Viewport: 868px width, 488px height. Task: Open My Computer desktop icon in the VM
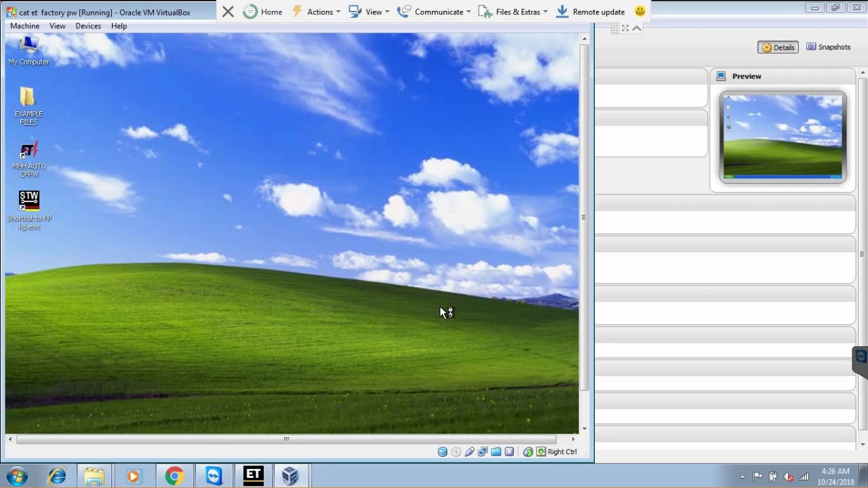pos(28,51)
